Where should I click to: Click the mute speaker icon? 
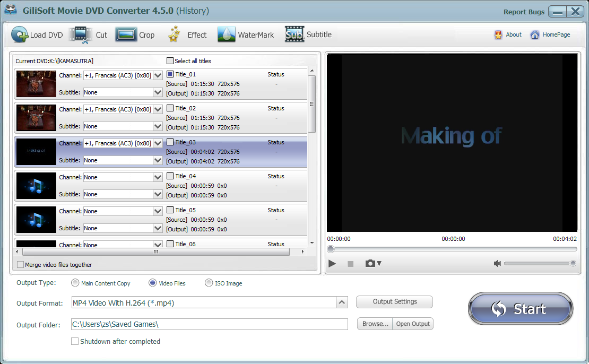pos(497,263)
